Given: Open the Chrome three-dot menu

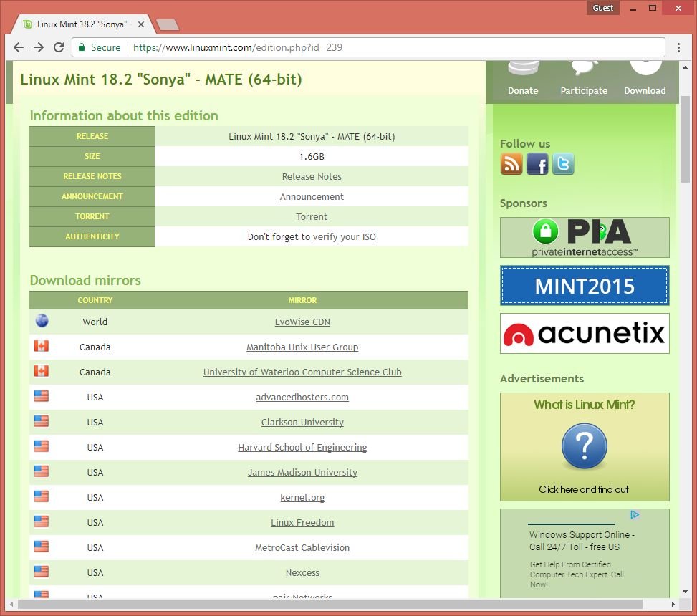Looking at the screenshot, I should click(678, 47).
